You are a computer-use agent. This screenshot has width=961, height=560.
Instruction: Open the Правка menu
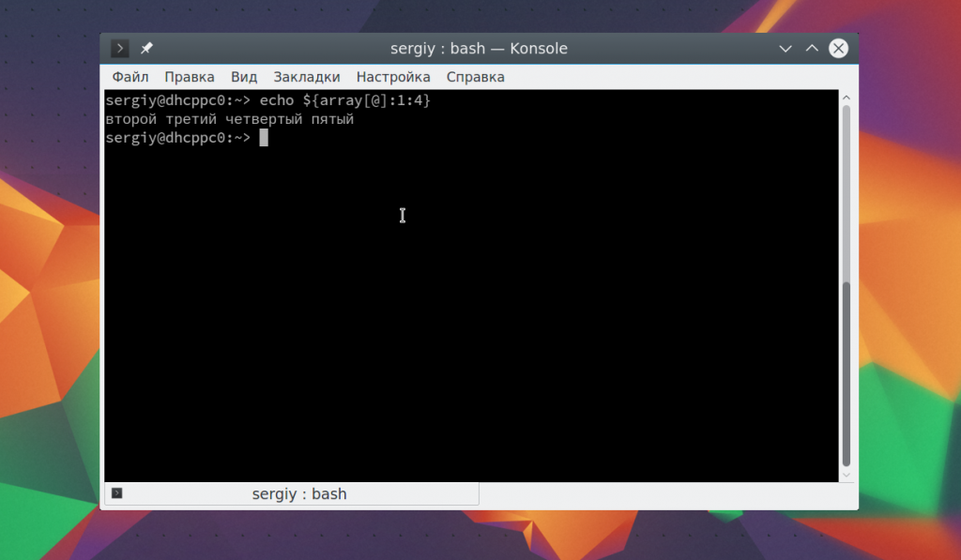190,77
